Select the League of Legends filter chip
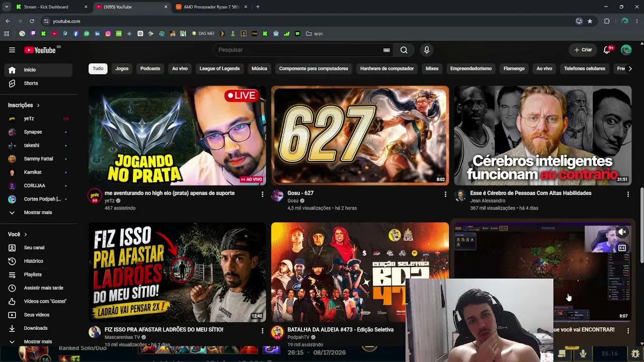 pos(219,68)
